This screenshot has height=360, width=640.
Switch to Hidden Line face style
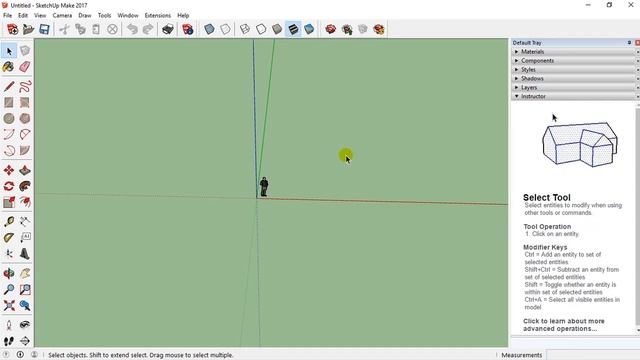[261, 29]
